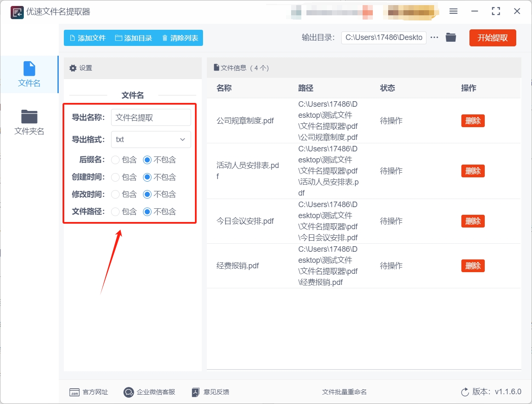
Task: Select 包含 for 文件路径
Action: click(x=115, y=212)
